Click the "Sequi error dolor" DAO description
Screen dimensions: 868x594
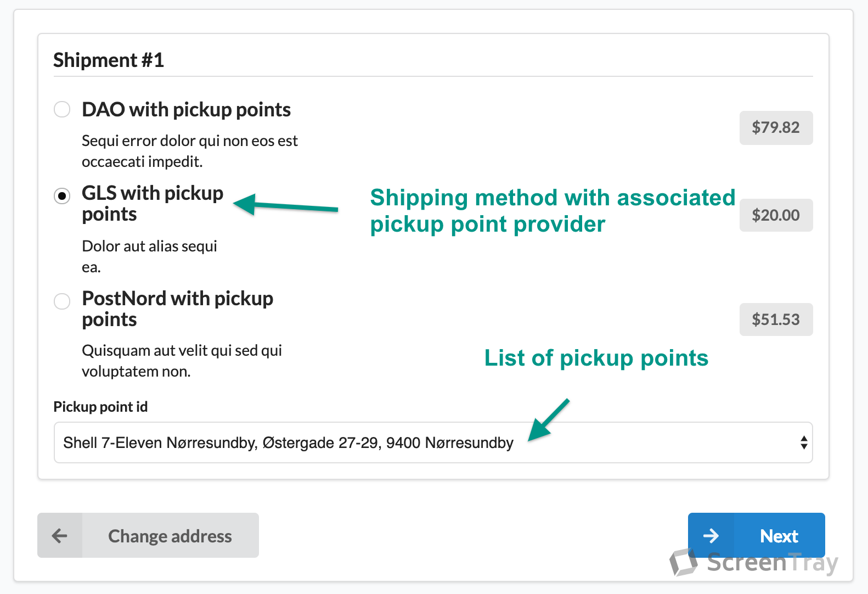pos(189,151)
